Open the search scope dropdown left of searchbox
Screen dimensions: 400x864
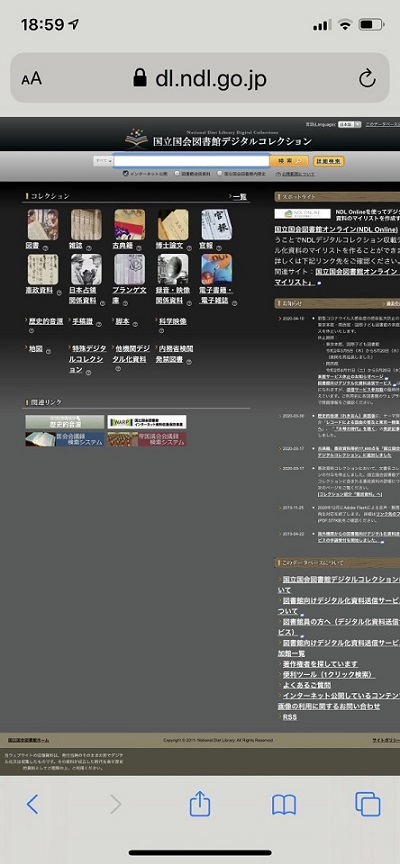click(x=103, y=160)
